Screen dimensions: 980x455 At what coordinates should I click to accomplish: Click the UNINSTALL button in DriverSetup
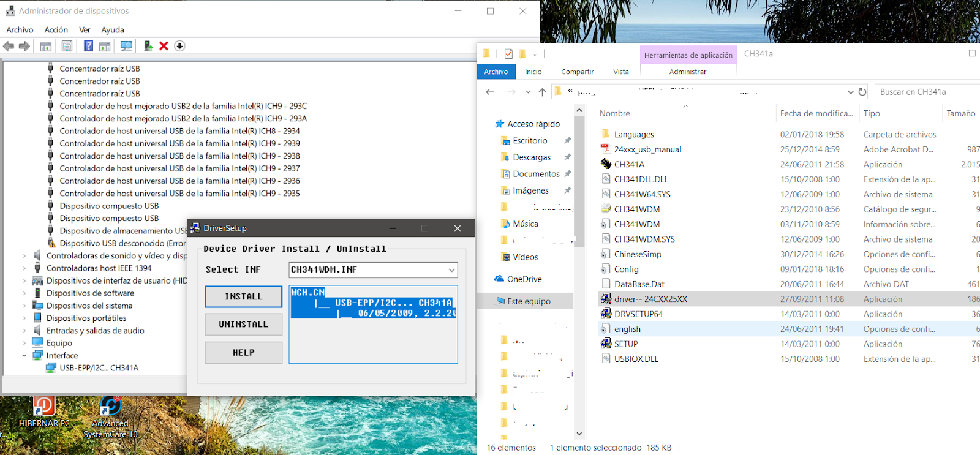(244, 325)
